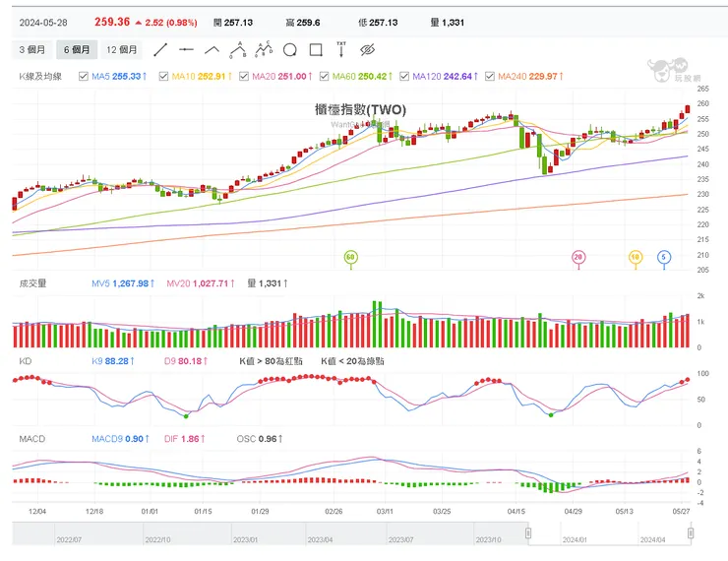Click the 量 1,331 volume in header
This screenshot has width=728, height=561.
447,23
